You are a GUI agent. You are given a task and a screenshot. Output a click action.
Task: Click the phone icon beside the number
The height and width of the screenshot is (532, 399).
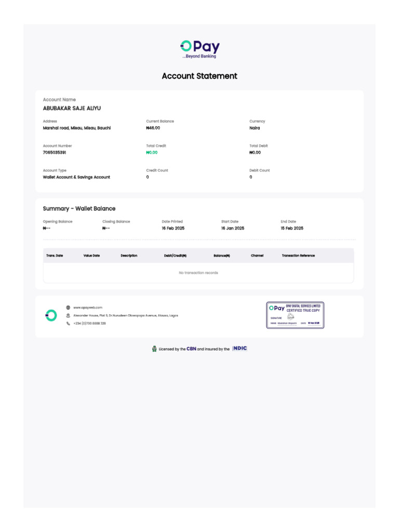click(68, 323)
